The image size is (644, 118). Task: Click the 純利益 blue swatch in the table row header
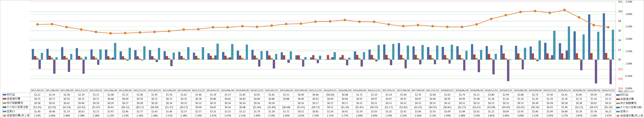coord(4,95)
